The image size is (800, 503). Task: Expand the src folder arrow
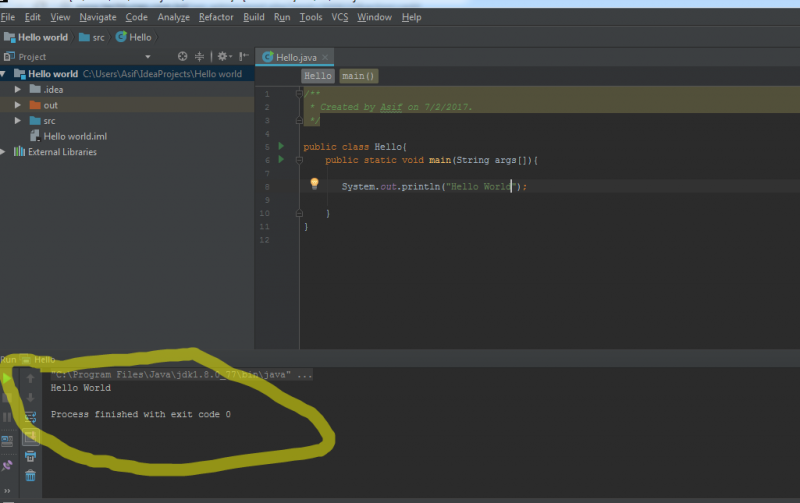pos(18,121)
